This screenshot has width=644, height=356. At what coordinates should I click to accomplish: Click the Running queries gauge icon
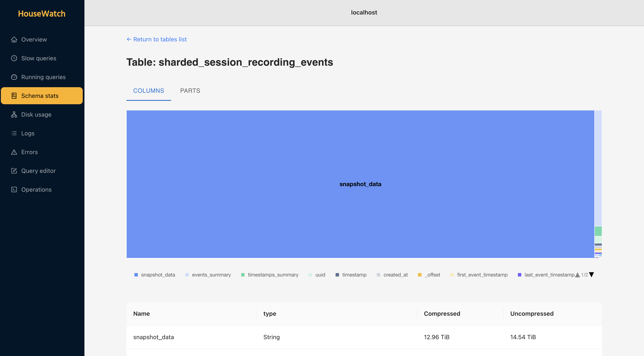point(14,77)
